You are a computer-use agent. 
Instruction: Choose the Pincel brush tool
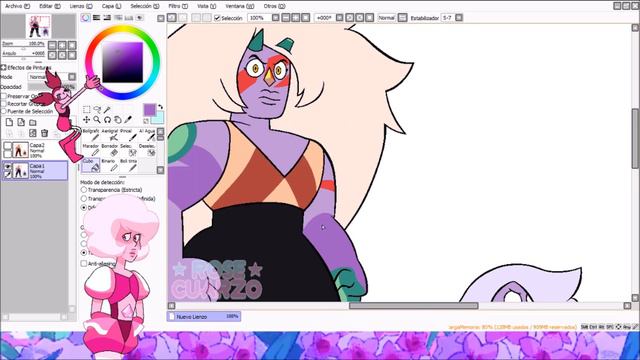point(128,135)
